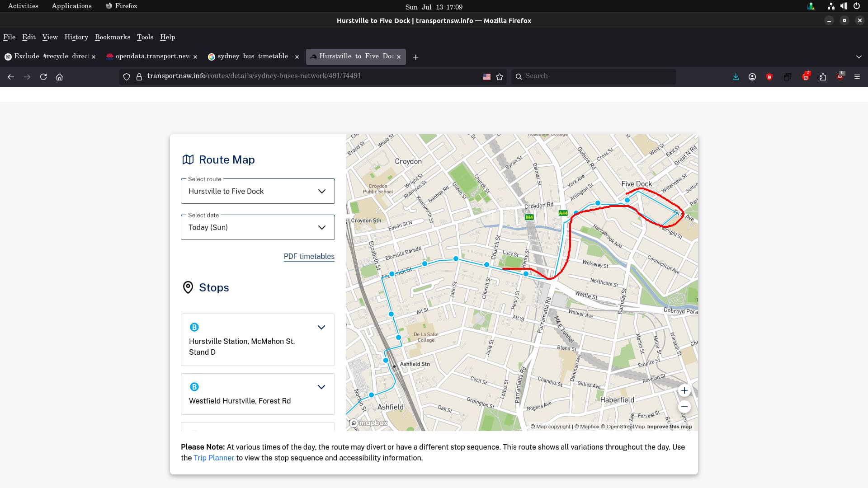Image resolution: width=868 pixels, height=488 pixels.
Task: Open the Tools menu
Action: [x=145, y=37]
